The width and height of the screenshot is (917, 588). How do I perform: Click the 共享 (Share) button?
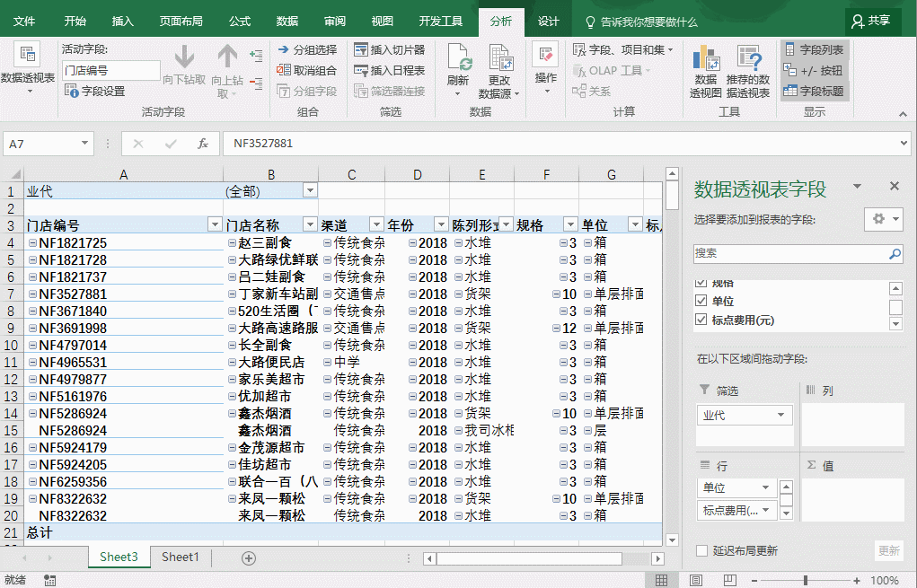pos(871,21)
